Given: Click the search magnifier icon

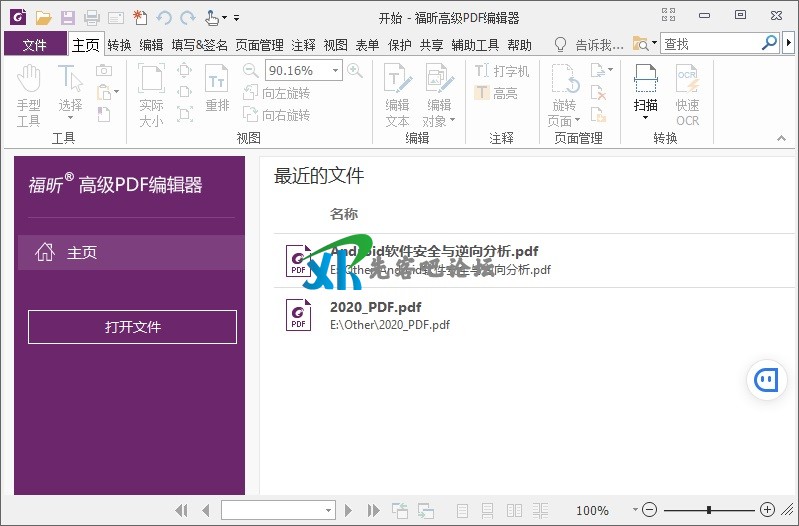Looking at the screenshot, I should click(x=769, y=44).
